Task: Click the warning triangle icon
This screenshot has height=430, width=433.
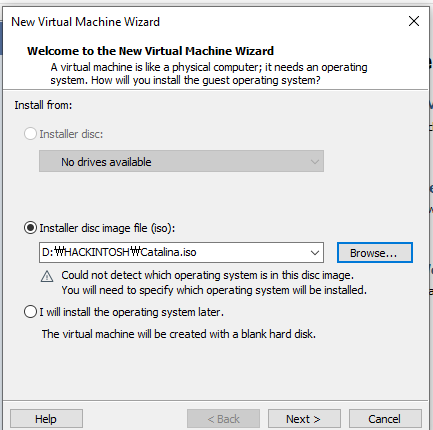Action: 47,276
